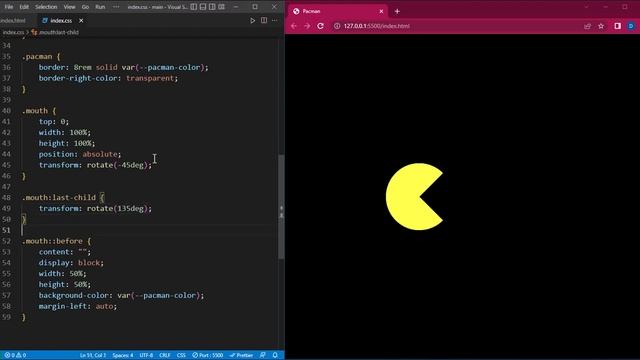Viewport: 640px width, 360px height.
Task: Bookmark this page with star icon
Action: tap(601, 26)
